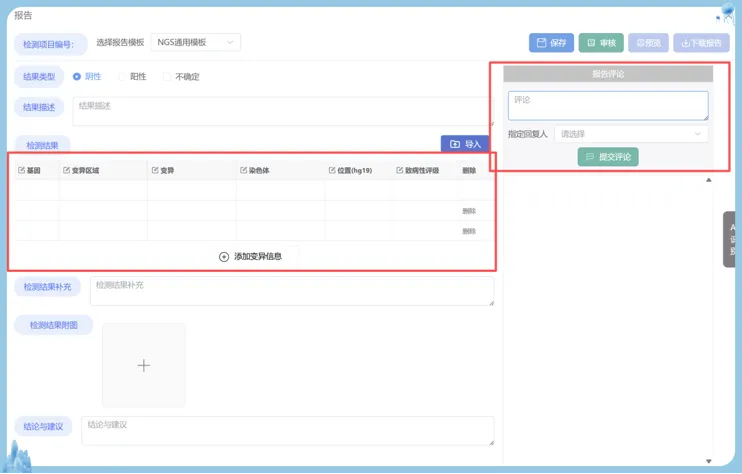Select the 阳性 result type radio button
The width and height of the screenshot is (742, 474).
coord(122,77)
